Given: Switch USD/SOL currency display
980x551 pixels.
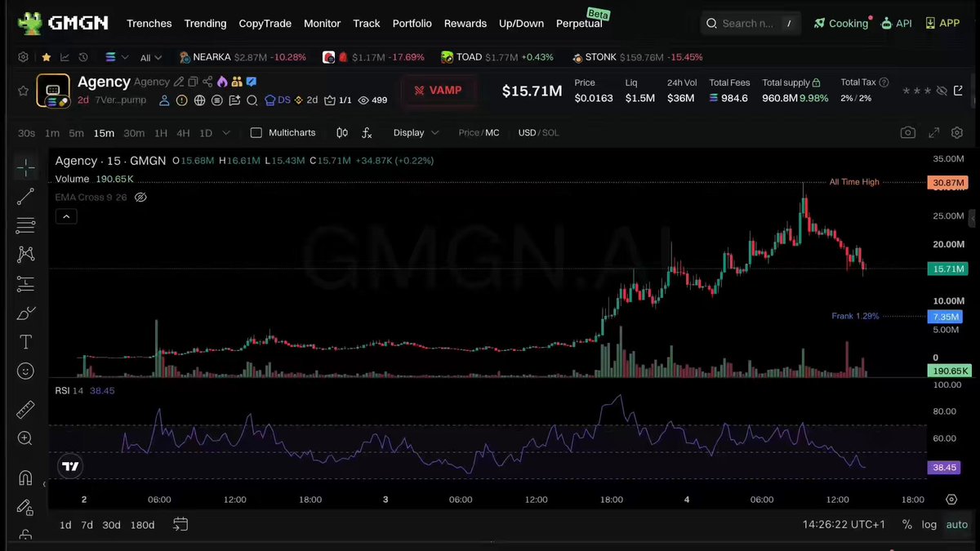Looking at the screenshot, I should [x=539, y=132].
